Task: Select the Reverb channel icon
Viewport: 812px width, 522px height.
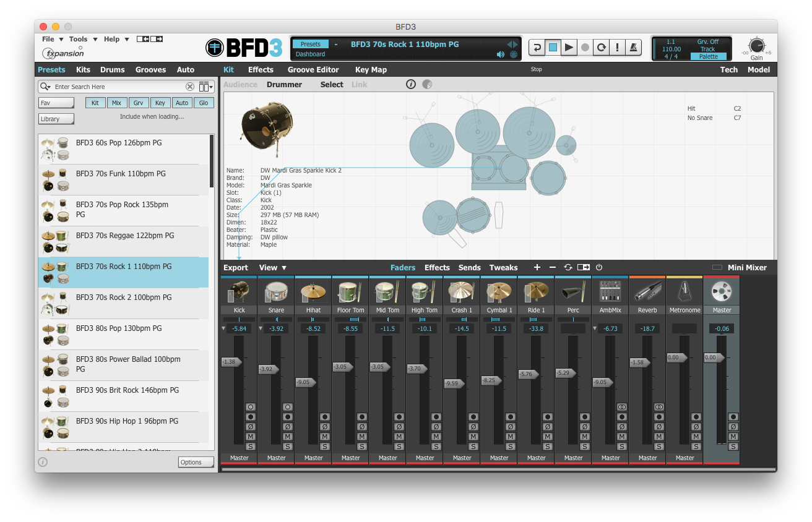Action: click(x=647, y=291)
